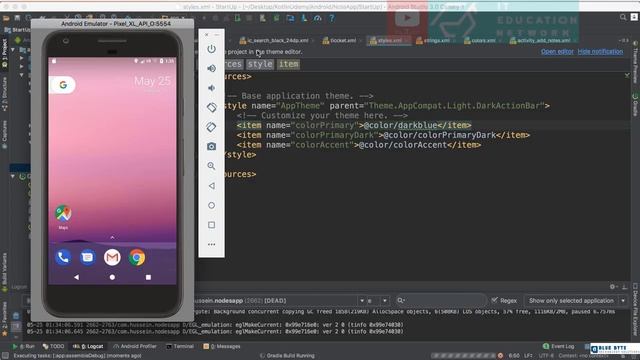
Task: Click the style breadcrumb in editor
Action: pos(260,64)
